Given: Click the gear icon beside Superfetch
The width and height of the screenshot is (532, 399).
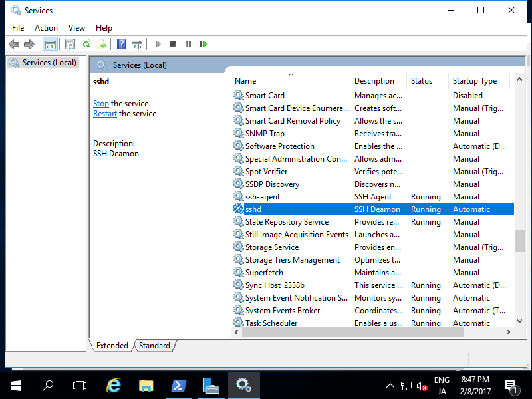Looking at the screenshot, I should (239, 273).
